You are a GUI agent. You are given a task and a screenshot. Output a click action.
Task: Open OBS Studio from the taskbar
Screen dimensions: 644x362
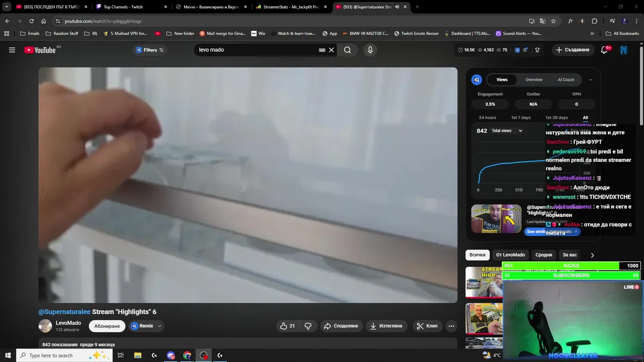click(203, 355)
